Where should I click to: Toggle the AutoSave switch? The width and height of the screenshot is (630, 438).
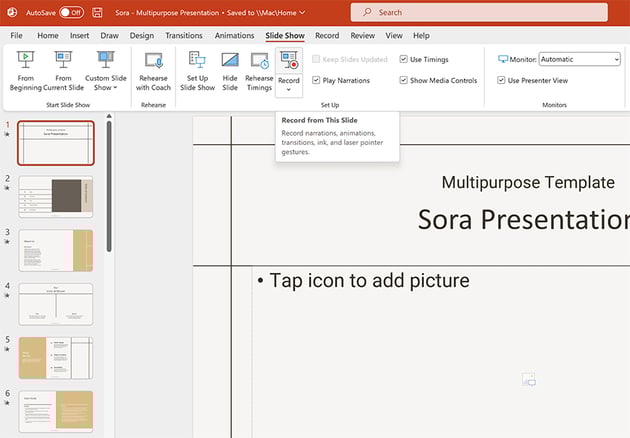(71, 12)
